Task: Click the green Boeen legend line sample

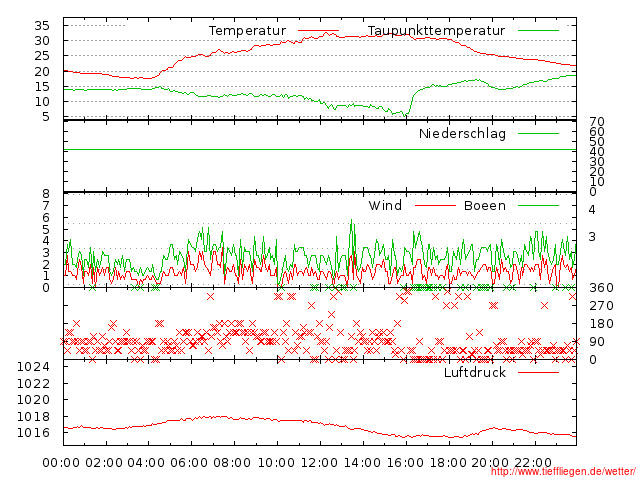Action: (538, 205)
